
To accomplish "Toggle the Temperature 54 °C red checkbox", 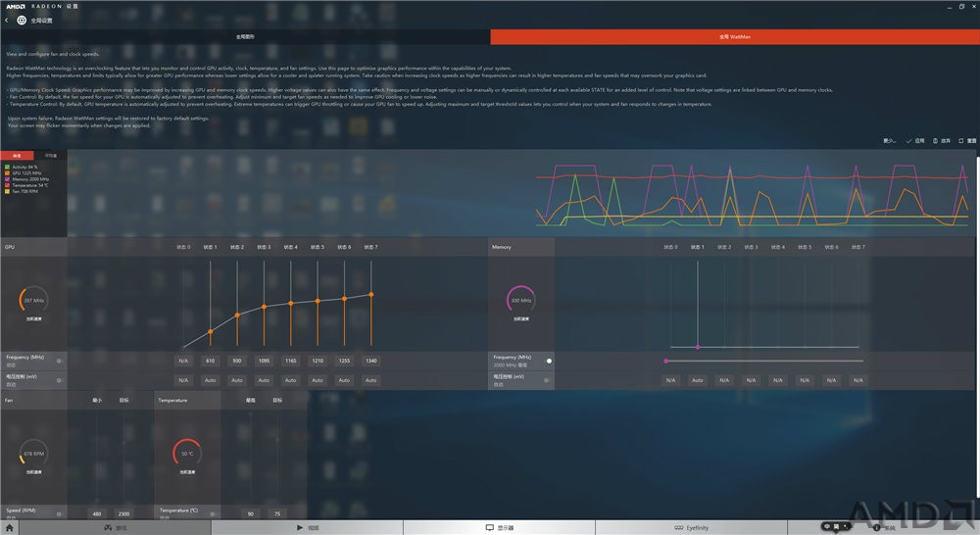I will (x=8, y=185).
